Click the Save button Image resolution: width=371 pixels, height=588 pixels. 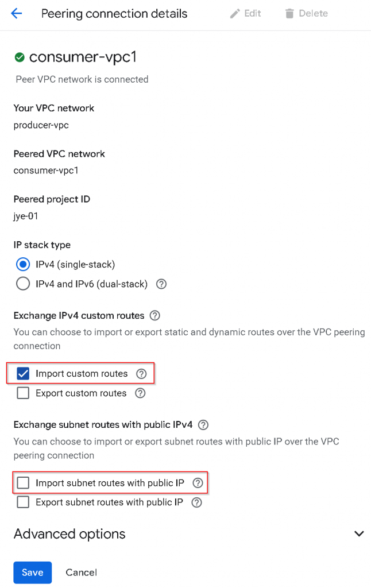click(x=33, y=572)
